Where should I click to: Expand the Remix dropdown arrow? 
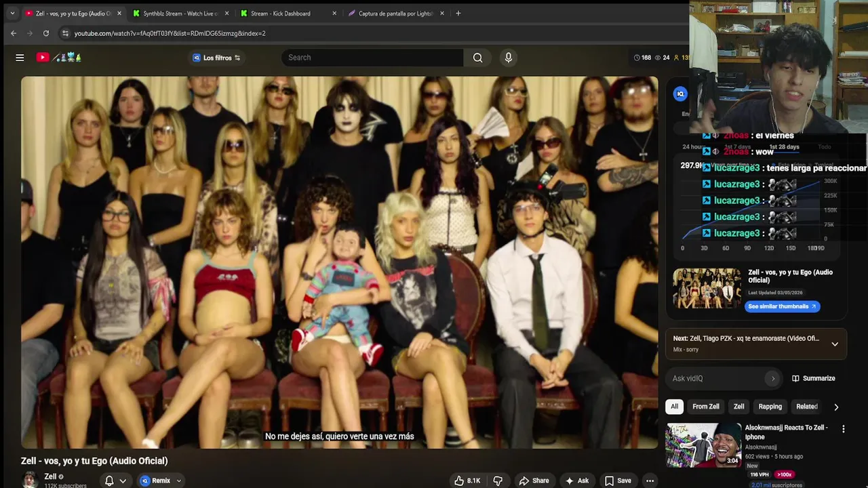(x=179, y=481)
